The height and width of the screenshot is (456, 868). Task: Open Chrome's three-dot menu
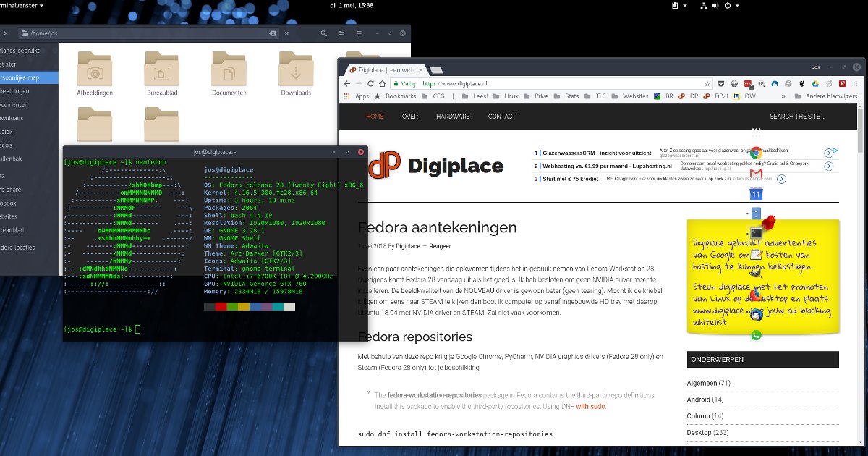tap(856, 83)
